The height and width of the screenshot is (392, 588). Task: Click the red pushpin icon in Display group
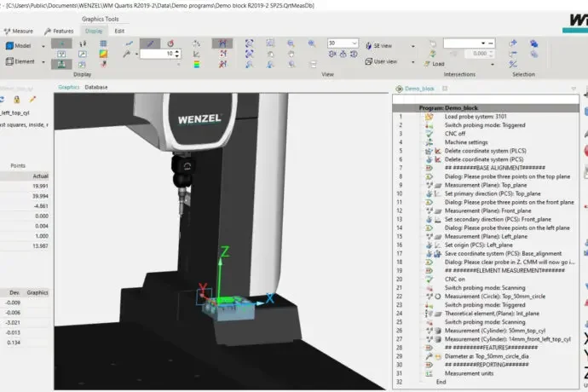[103, 65]
